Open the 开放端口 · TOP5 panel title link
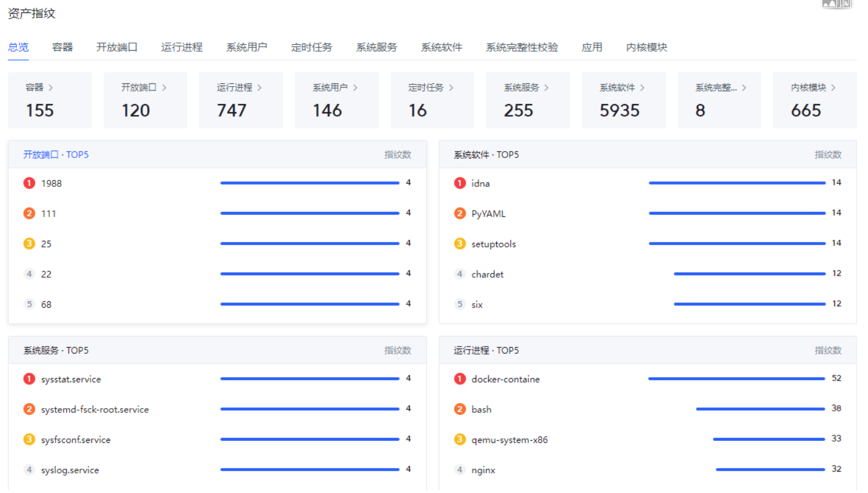The image size is (868, 493). click(x=56, y=155)
